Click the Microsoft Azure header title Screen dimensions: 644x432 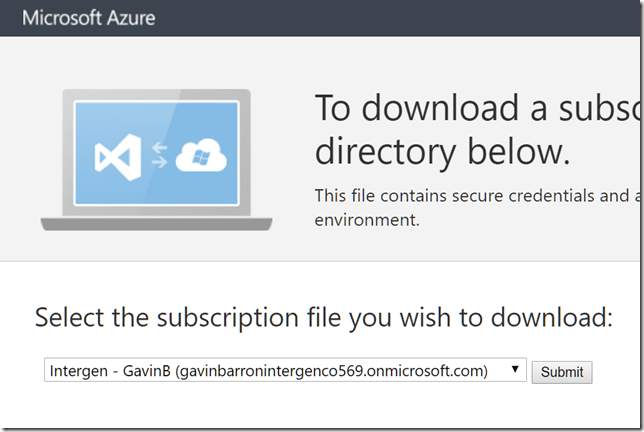point(88,18)
